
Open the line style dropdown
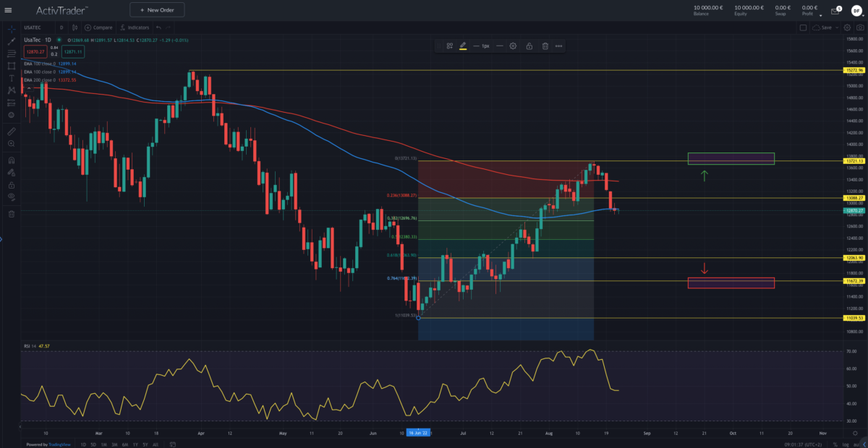(500, 46)
